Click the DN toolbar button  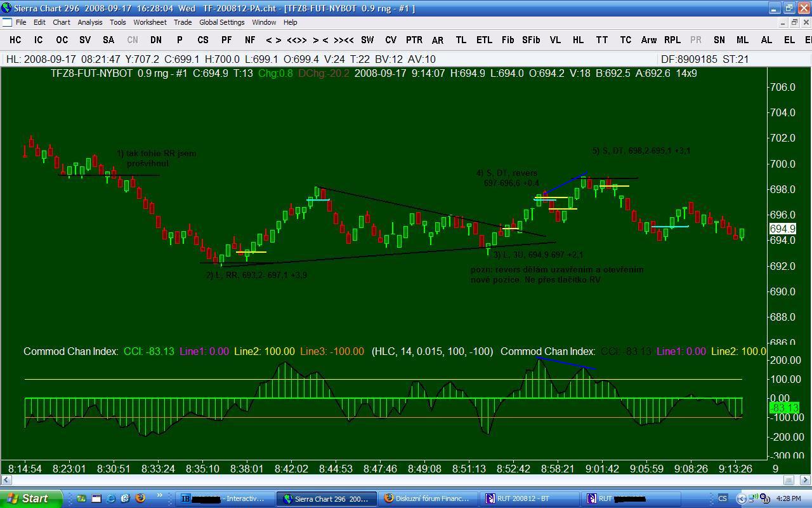(x=155, y=39)
